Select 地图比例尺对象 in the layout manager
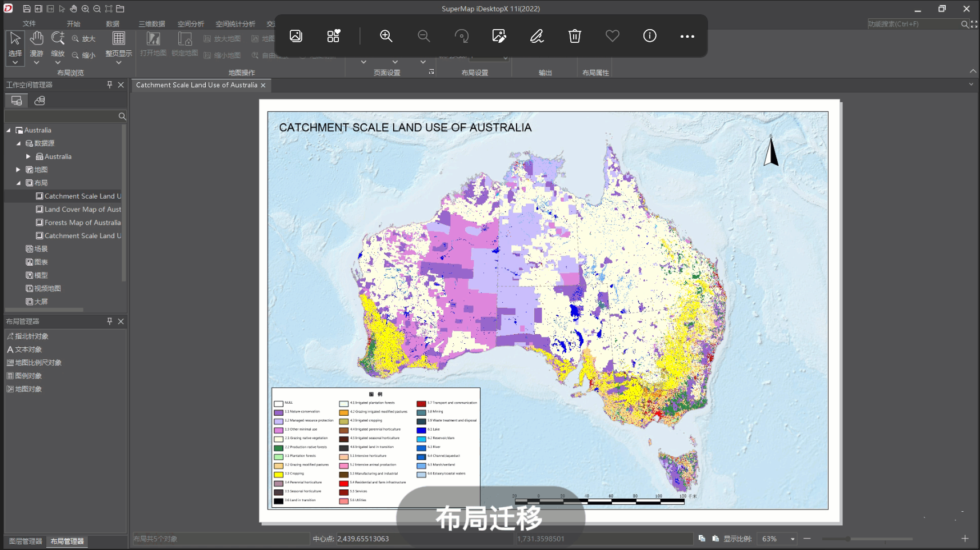The width and height of the screenshot is (980, 550). [34, 363]
